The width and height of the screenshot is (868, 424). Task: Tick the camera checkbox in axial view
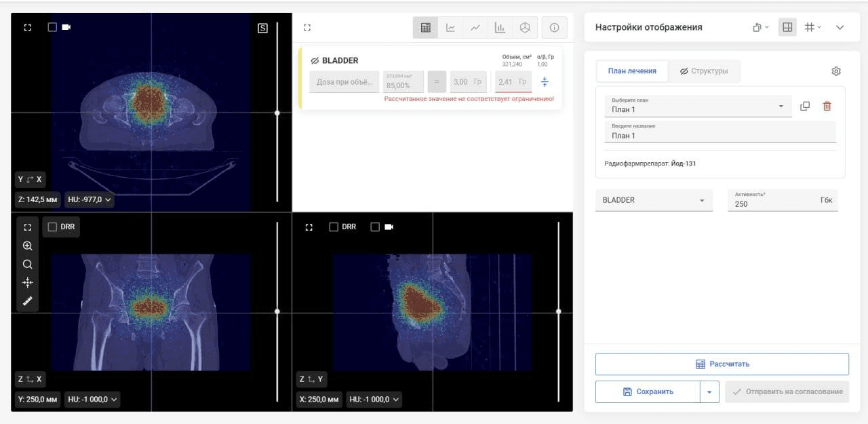click(52, 27)
